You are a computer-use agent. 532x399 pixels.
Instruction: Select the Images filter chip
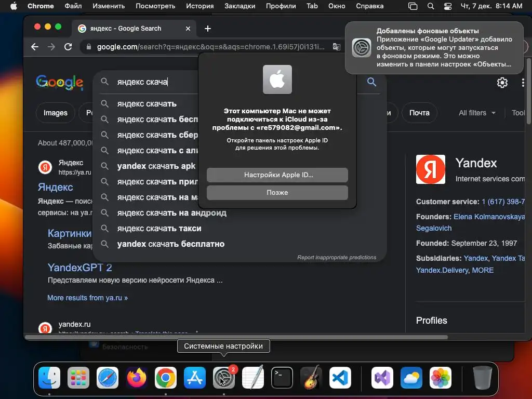point(55,113)
